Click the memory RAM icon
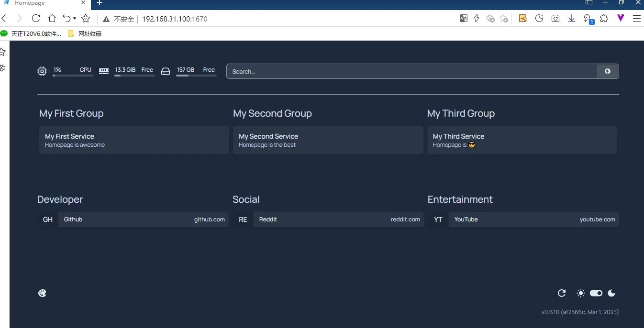The height and width of the screenshot is (328, 644). pyautogui.click(x=104, y=71)
